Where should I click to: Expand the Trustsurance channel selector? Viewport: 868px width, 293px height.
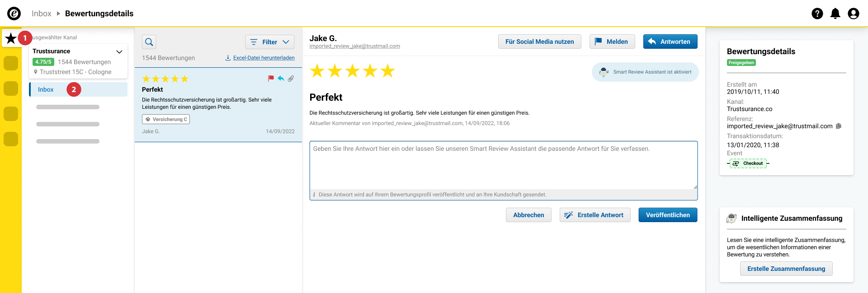119,51
